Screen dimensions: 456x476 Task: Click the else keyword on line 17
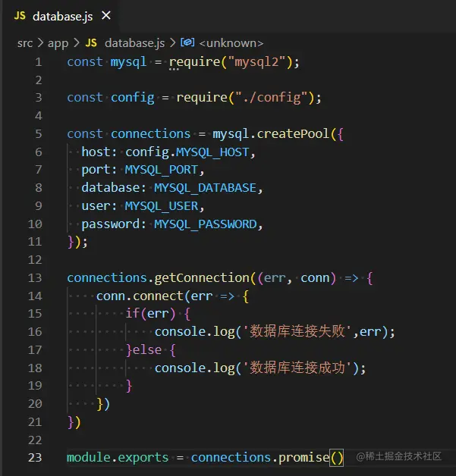(x=147, y=349)
